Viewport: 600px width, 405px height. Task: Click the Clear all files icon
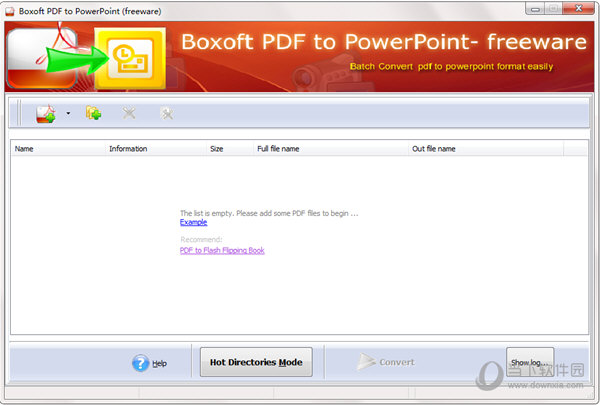point(167,113)
